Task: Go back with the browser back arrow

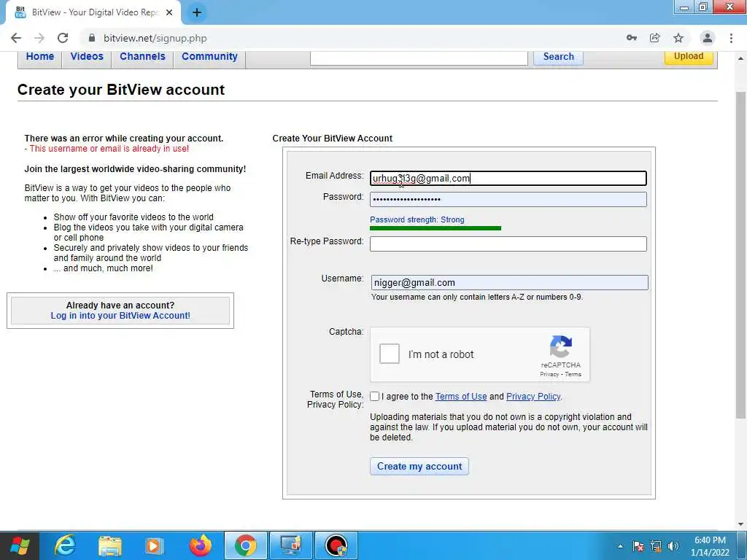Action: coord(16,38)
